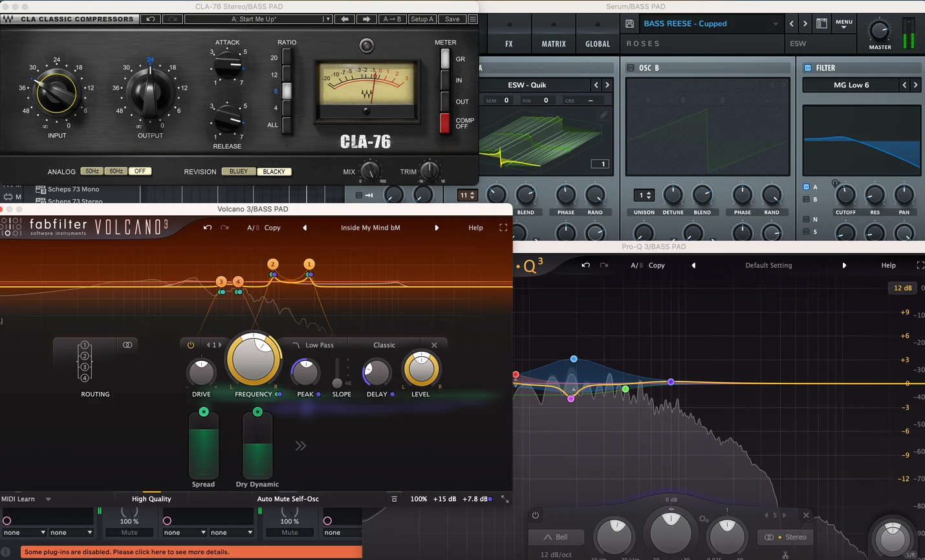925x560 pixels.
Task: Open the Pro-Q 3 Bell shape dropdown
Action: pyautogui.click(x=556, y=537)
